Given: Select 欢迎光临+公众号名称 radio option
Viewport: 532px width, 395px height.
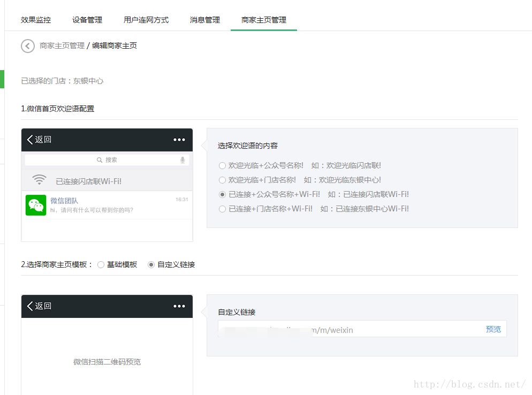Looking at the screenshot, I should point(222,165).
